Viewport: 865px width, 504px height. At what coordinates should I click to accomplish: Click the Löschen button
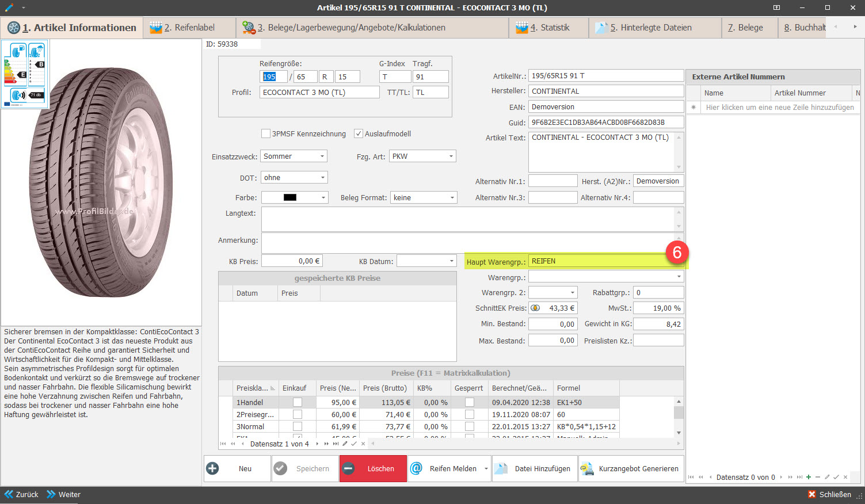pos(373,468)
